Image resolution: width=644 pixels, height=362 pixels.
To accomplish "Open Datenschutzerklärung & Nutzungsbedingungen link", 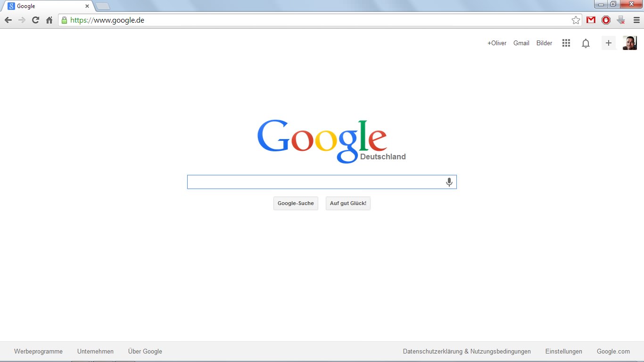I will (x=467, y=351).
